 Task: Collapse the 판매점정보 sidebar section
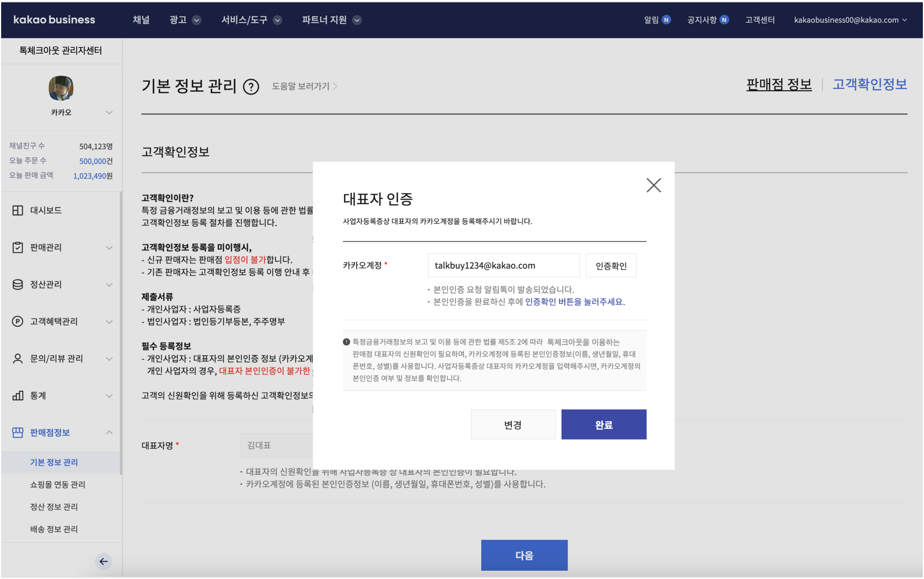[109, 433]
